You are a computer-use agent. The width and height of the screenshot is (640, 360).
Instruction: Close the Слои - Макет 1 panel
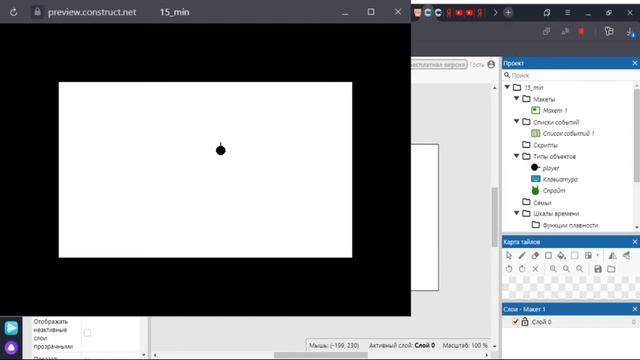[635, 309]
